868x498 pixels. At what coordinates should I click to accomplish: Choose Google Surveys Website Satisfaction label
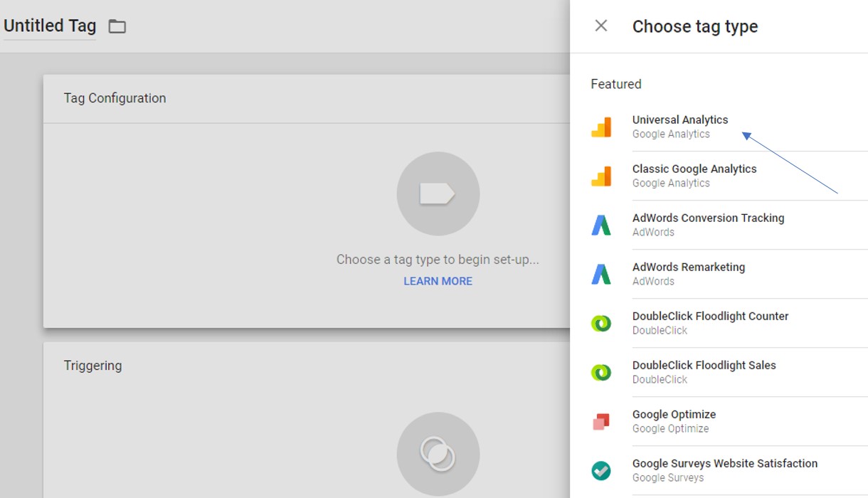725,463
